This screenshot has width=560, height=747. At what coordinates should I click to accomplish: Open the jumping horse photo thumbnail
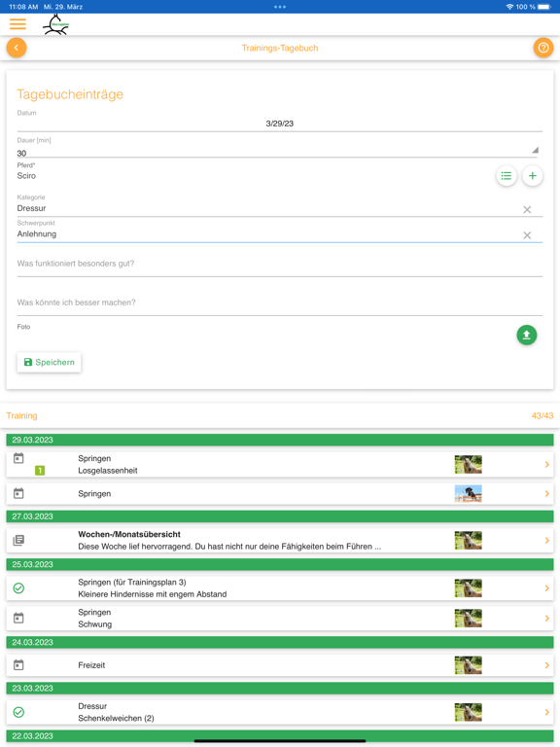pos(468,494)
